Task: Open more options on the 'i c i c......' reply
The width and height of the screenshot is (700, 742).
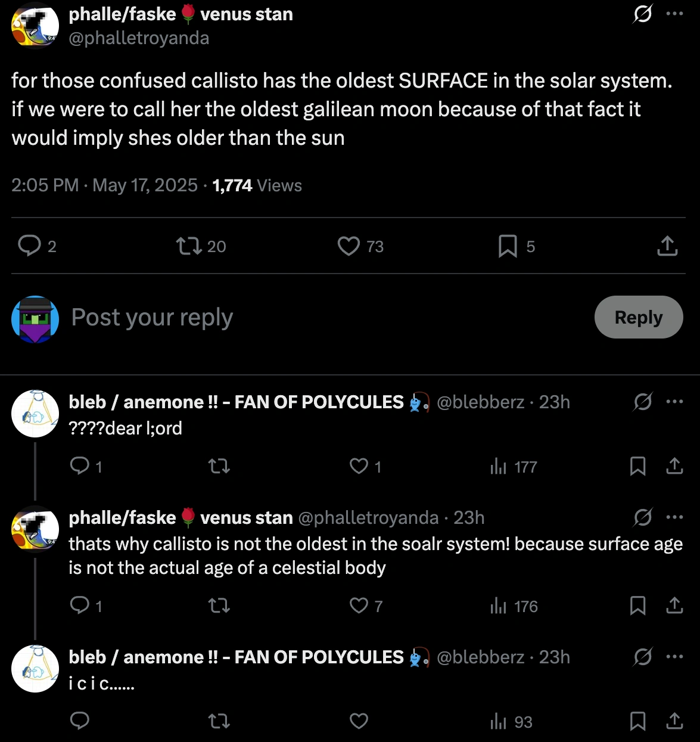Action: [675, 657]
